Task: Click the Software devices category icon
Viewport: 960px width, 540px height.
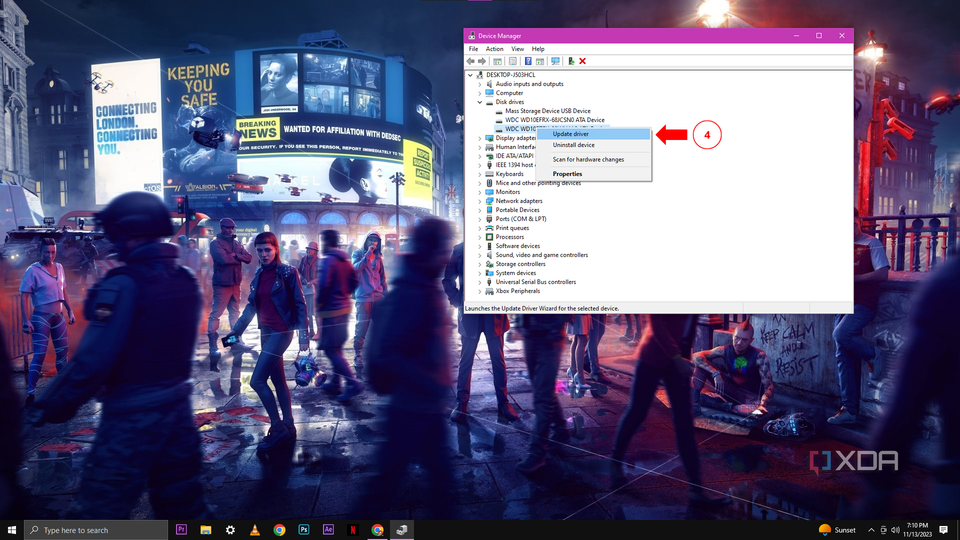Action: tap(489, 246)
